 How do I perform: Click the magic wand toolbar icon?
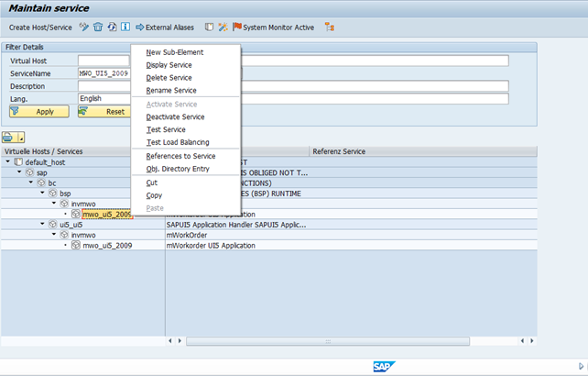(x=223, y=28)
